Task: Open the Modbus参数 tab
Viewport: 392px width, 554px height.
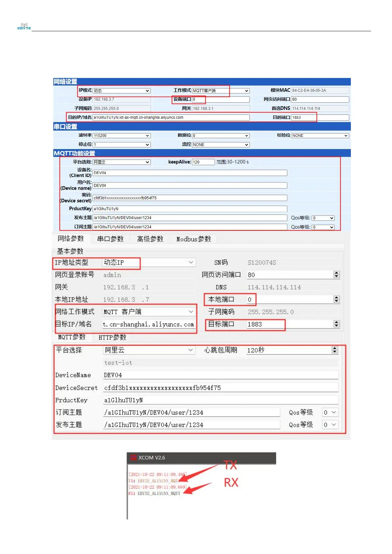Action: tap(194, 239)
